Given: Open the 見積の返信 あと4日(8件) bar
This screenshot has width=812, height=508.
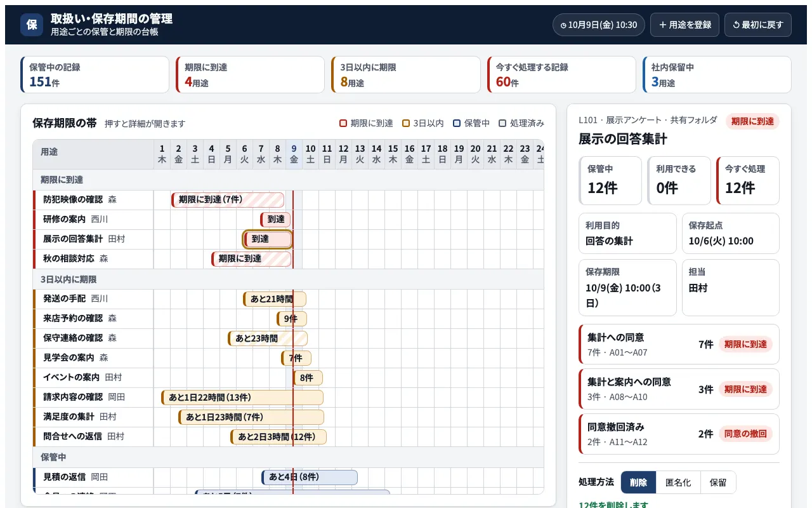Looking at the screenshot, I should (310, 477).
